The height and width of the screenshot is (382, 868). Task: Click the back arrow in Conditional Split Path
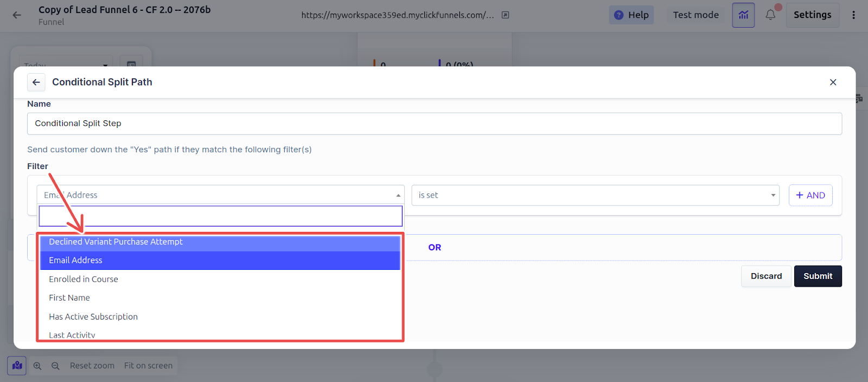coord(36,82)
